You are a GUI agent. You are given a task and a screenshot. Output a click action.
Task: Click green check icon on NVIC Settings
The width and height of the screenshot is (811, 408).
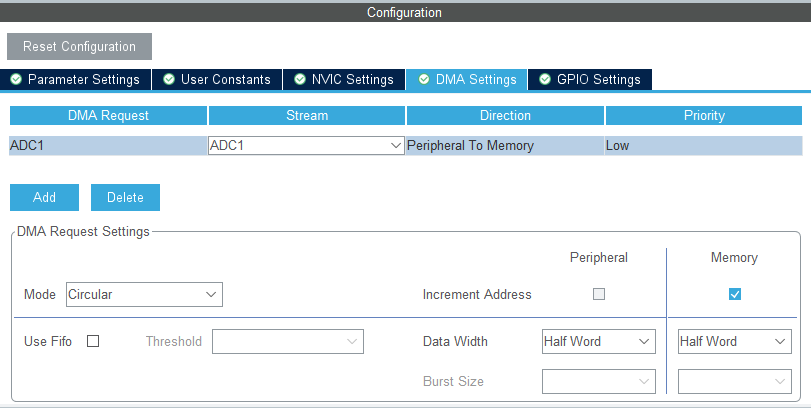[x=300, y=79]
